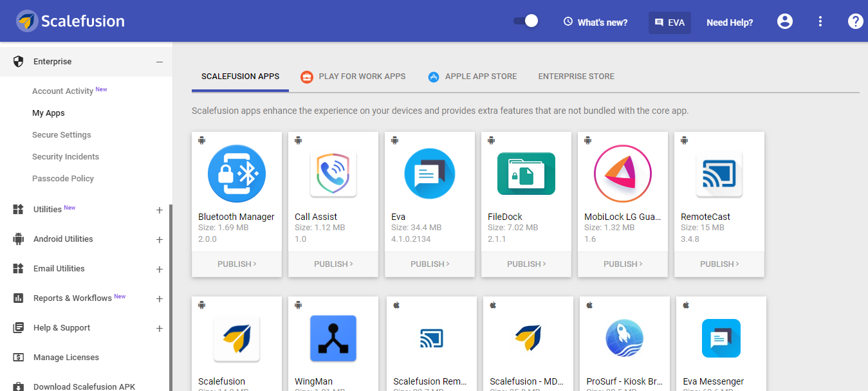Publish the Eva app
Screen dimensions: 868x391
pos(430,264)
